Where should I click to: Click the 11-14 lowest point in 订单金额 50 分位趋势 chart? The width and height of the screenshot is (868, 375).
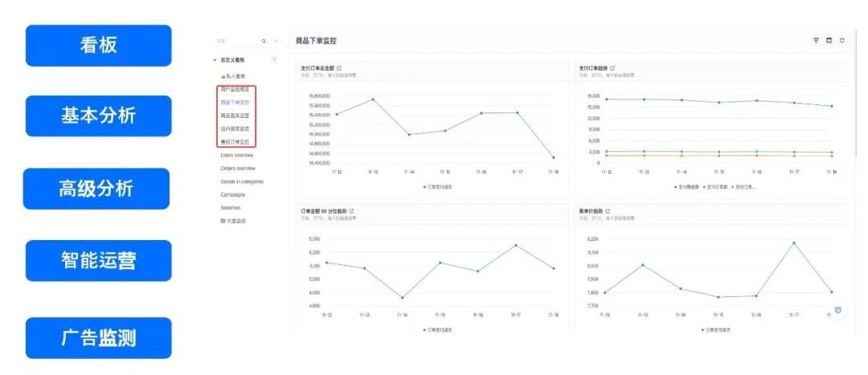[403, 298]
